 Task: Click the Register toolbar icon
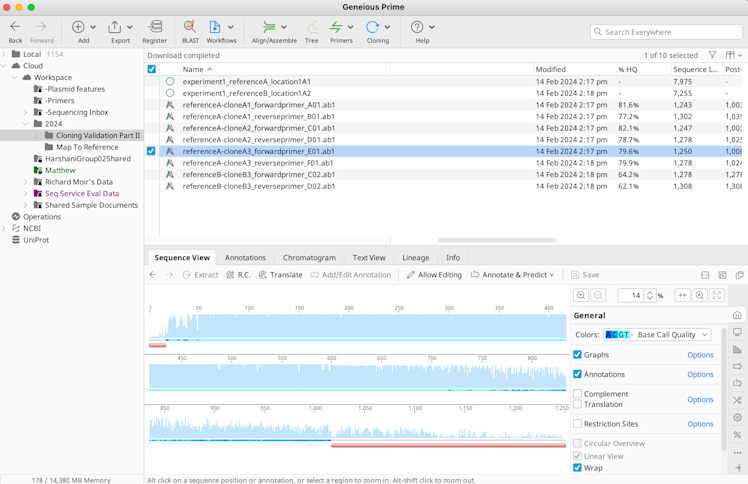tap(155, 28)
